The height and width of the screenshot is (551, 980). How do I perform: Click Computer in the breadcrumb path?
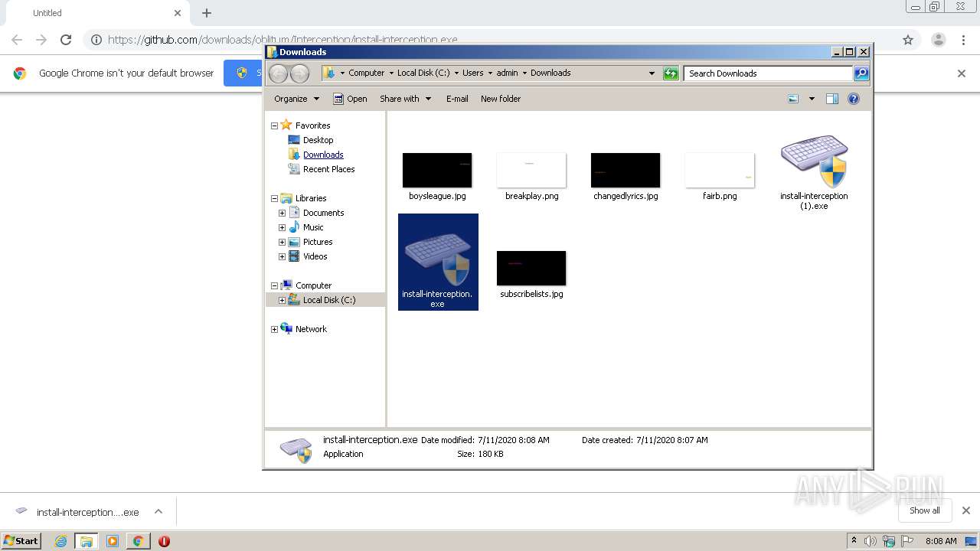[366, 73]
